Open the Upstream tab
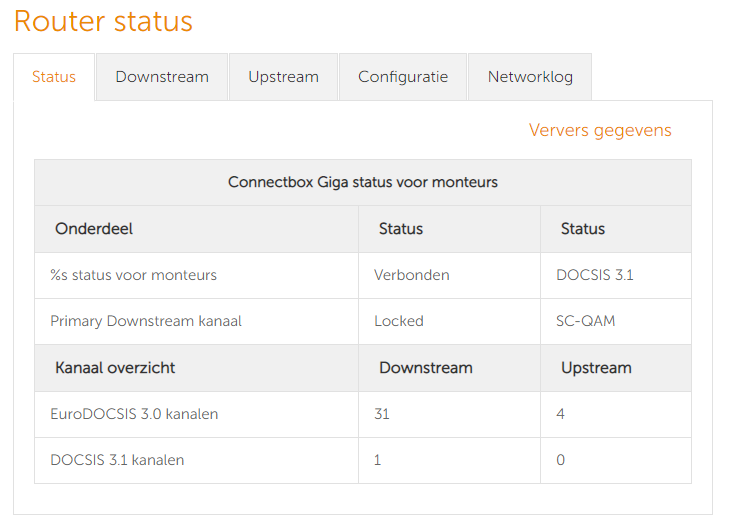This screenshot has width=734, height=520. tap(283, 77)
